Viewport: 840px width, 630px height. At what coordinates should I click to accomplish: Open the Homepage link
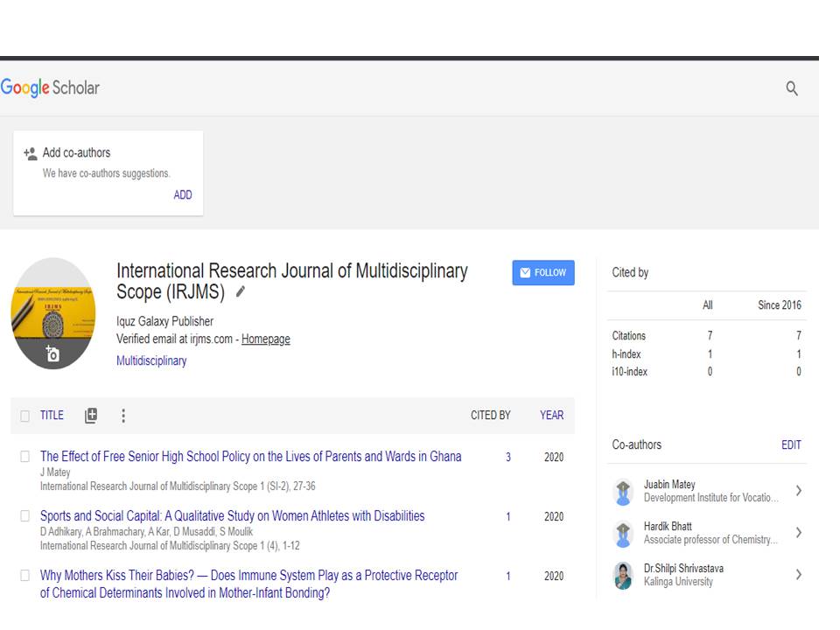coord(265,339)
